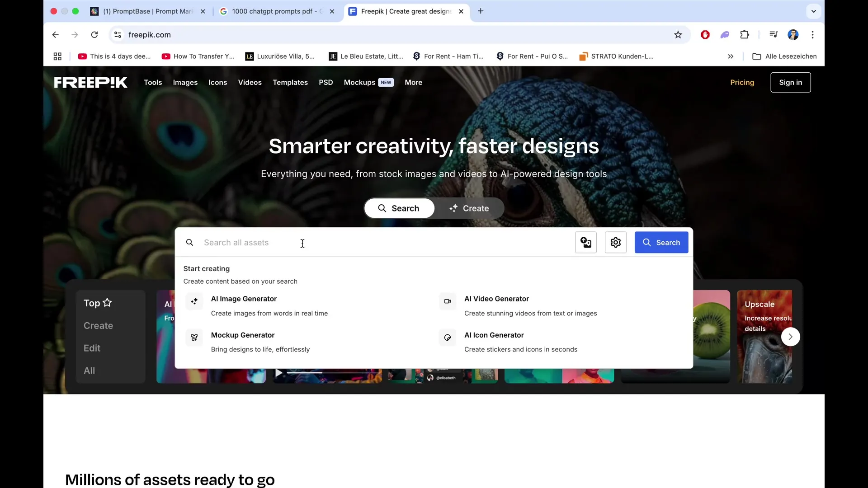Screen dimensions: 868x488
Task: Click the AI Icon Generator icon
Action: (447, 338)
